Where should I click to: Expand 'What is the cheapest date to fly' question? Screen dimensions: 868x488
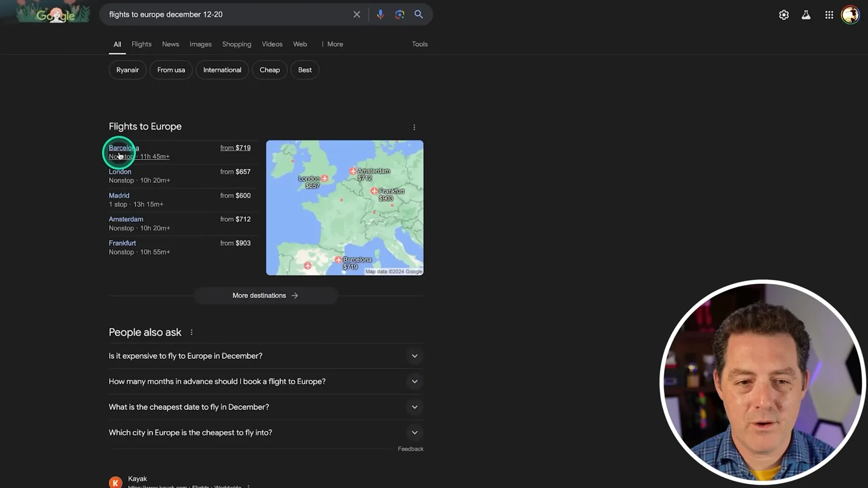point(266,407)
